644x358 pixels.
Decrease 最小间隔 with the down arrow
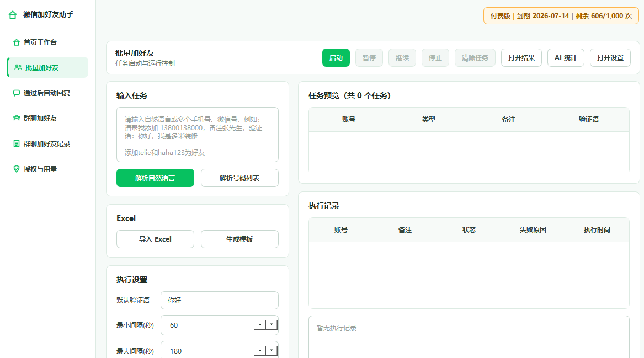(272, 325)
